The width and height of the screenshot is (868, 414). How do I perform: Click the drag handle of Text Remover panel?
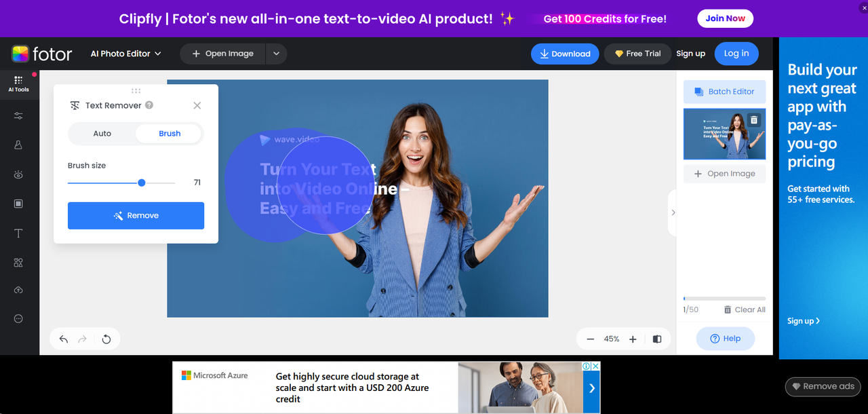point(136,90)
